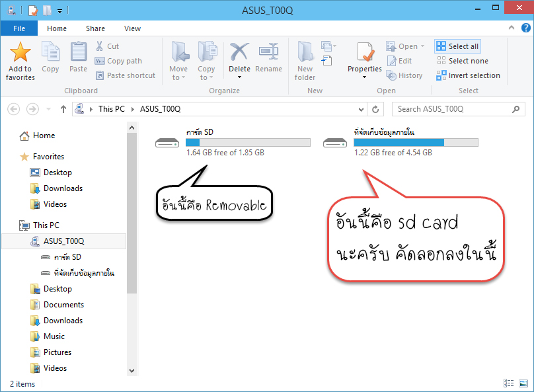Click the navigation pane scroll down arrow

tap(132, 371)
